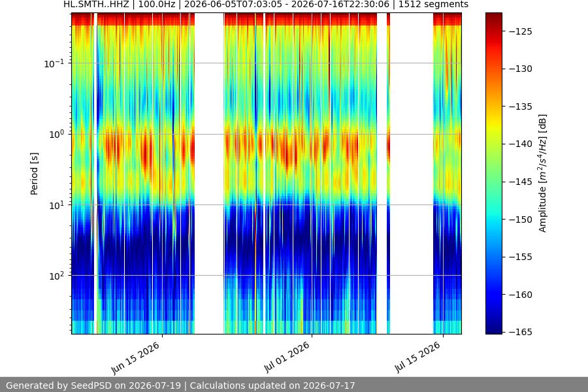The height and width of the screenshot is (392, 588).
Task: Click the 10^2 period tick label
Action: click(x=58, y=276)
